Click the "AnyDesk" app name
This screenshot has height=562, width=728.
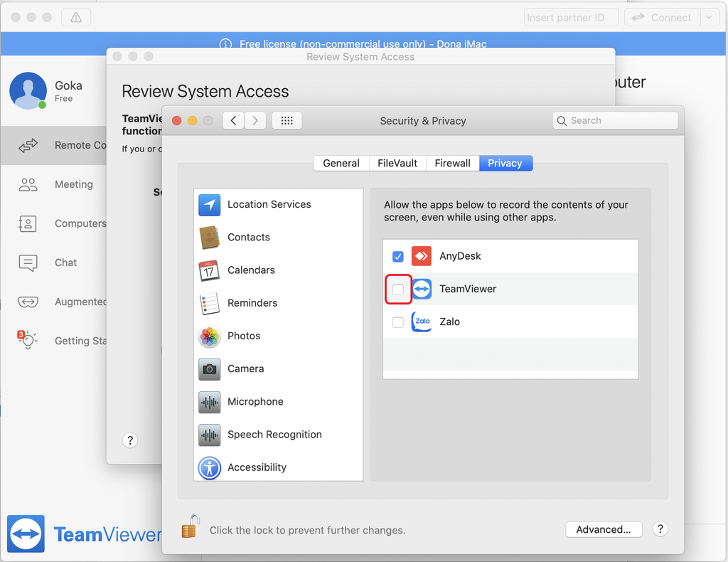(460, 256)
